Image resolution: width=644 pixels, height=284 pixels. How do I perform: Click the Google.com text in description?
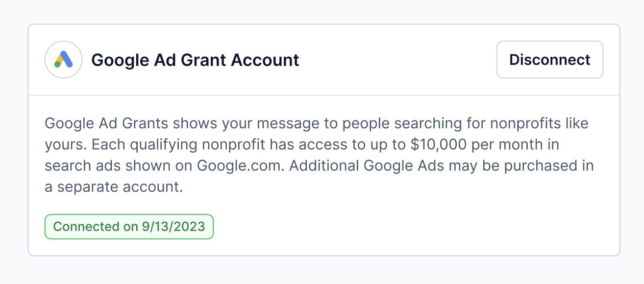(241, 166)
